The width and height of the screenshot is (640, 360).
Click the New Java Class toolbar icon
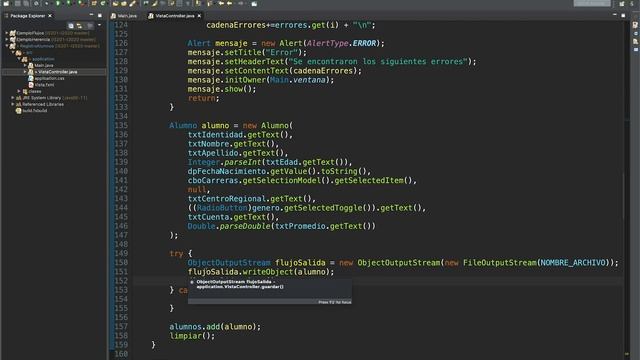pos(102,3)
